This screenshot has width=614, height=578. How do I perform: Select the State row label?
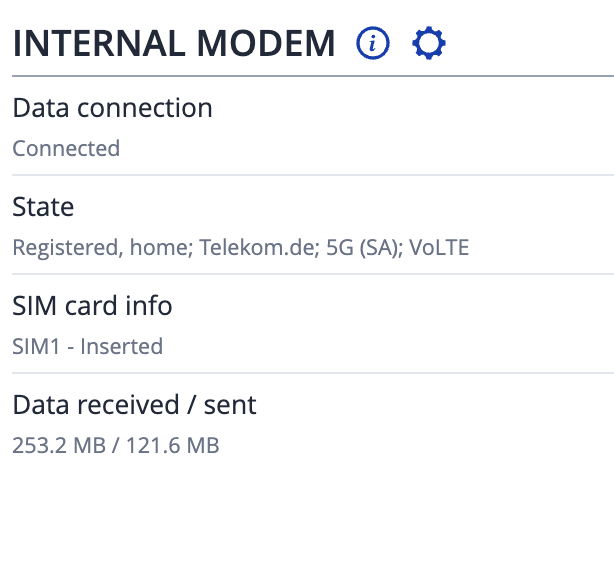click(x=43, y=207)
